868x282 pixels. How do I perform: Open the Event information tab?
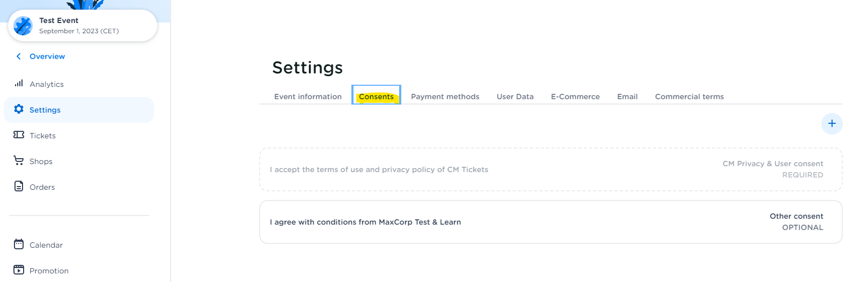coord(308,97)
